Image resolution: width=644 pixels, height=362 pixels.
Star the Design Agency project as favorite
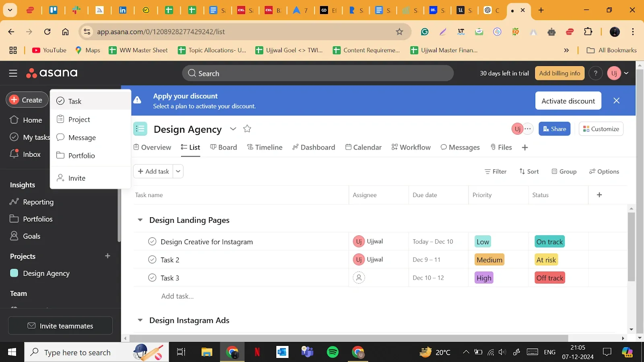[x=247, y=129]
